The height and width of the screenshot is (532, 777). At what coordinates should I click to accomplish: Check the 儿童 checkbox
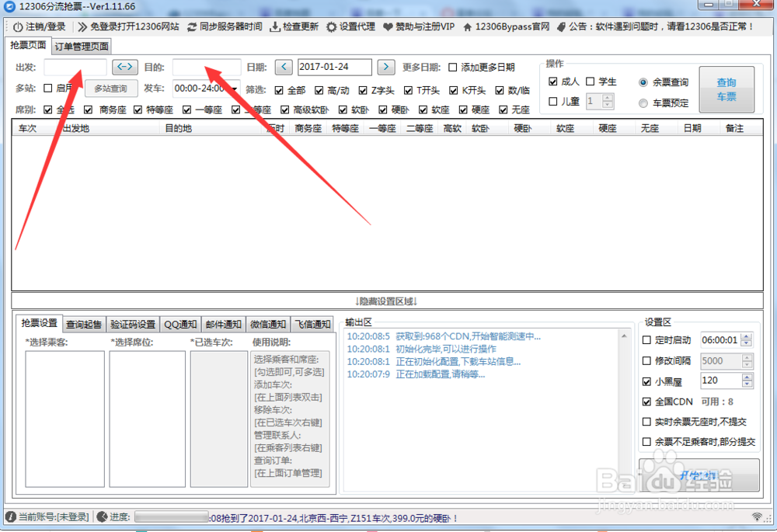[x=553, y=101]
